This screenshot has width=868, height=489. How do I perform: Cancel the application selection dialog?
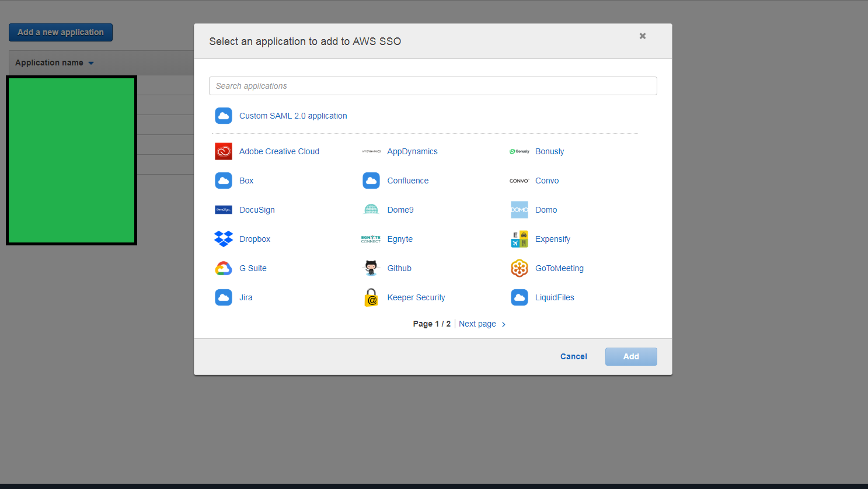pyautogui.click(x=573, y=356)
